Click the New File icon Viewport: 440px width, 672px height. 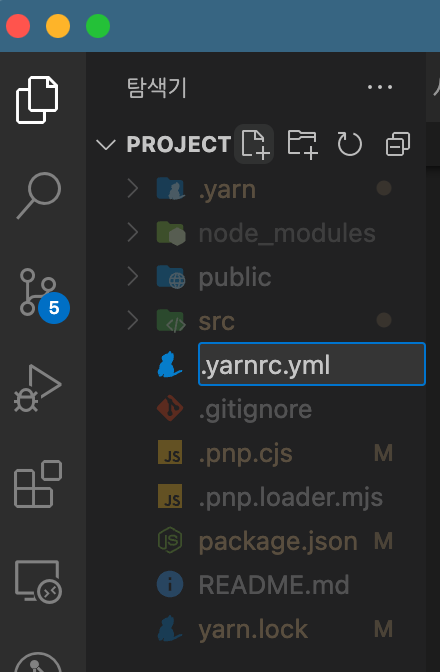(x=254, y=144)
